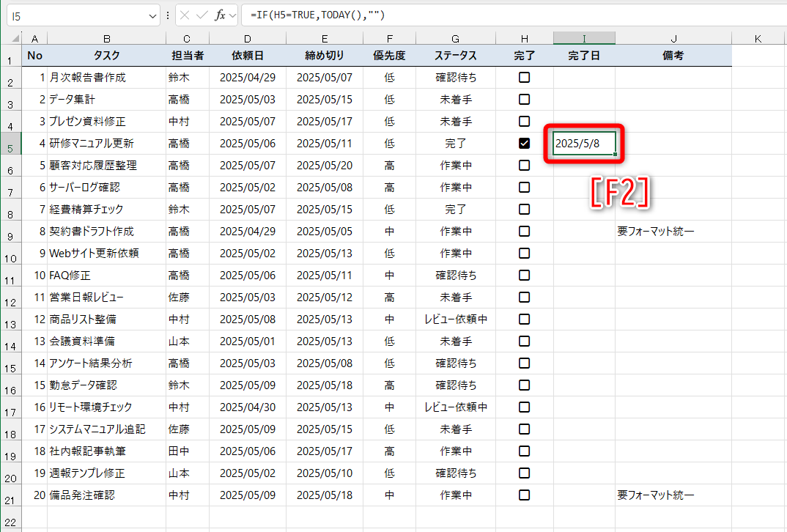The width and height of the screenshot is (787, 532).
Task: Enable the 完了 checkbox for 月次報告書作成
Action: click(523, 77)
